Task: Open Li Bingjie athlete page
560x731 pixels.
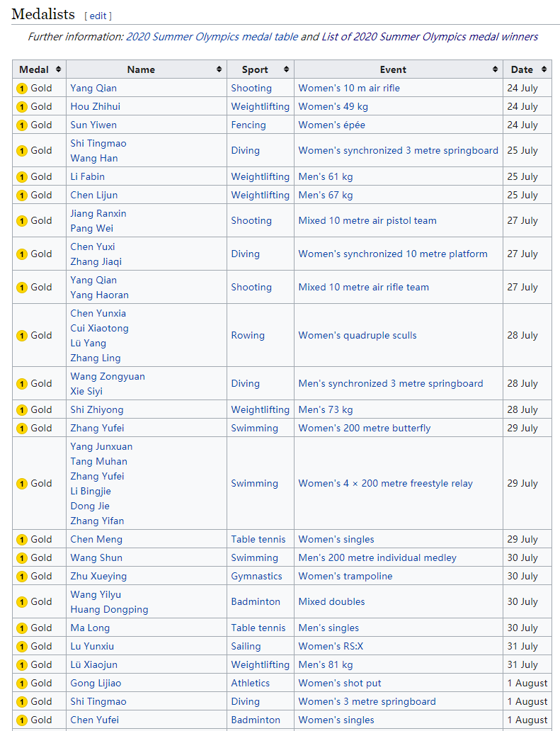Action: (91, 492)
